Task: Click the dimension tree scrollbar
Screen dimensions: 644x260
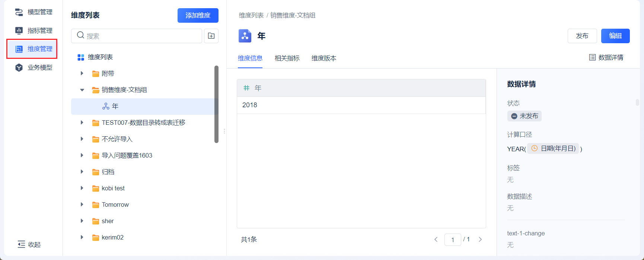Action: [216, 104]
